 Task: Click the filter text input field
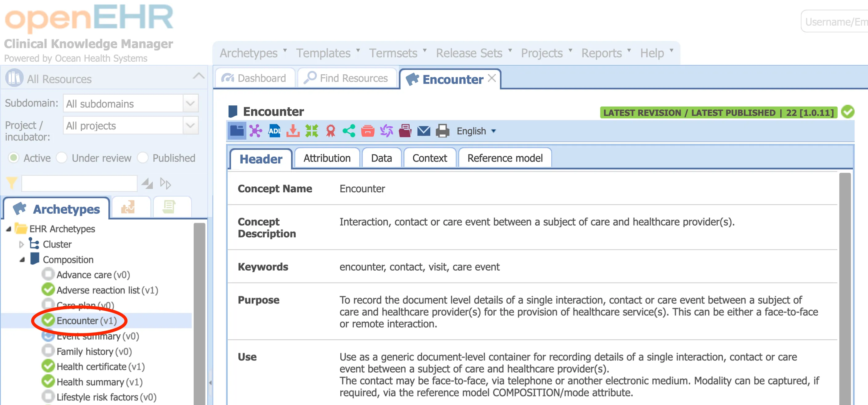point(79,183)
